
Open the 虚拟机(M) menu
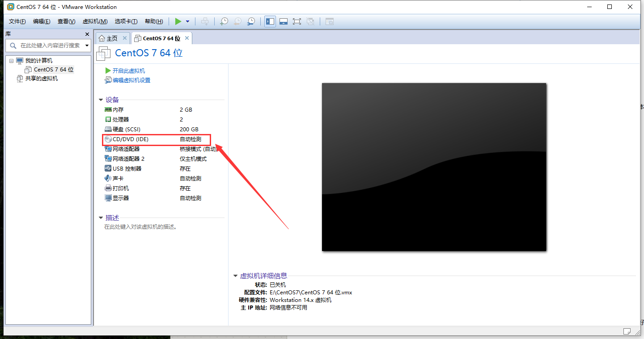coord(94,21)
